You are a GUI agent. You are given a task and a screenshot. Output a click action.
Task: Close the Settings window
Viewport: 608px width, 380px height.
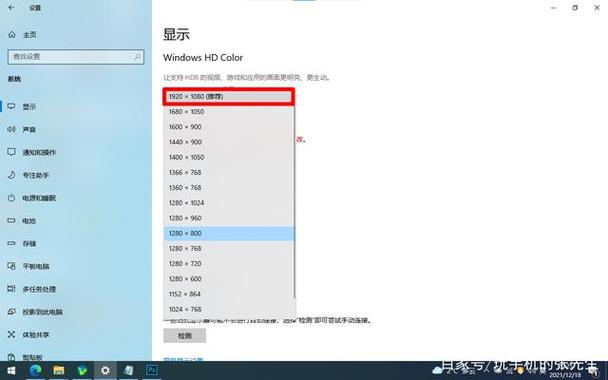pos(597,8)
